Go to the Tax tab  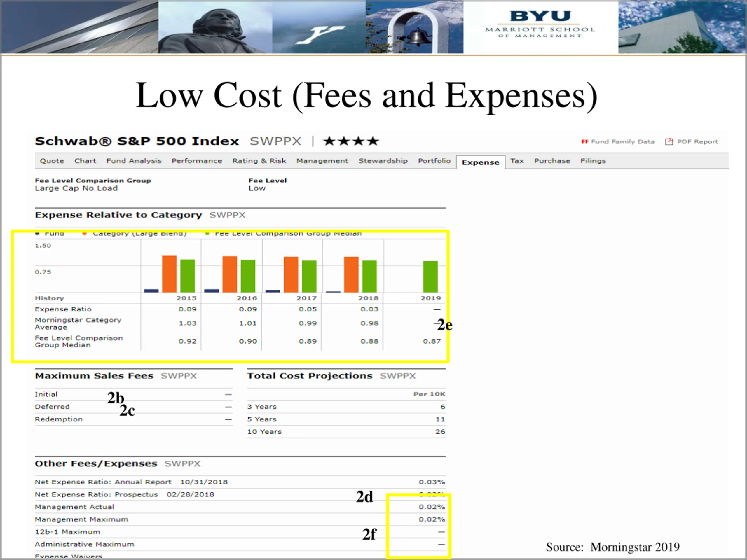517,161
